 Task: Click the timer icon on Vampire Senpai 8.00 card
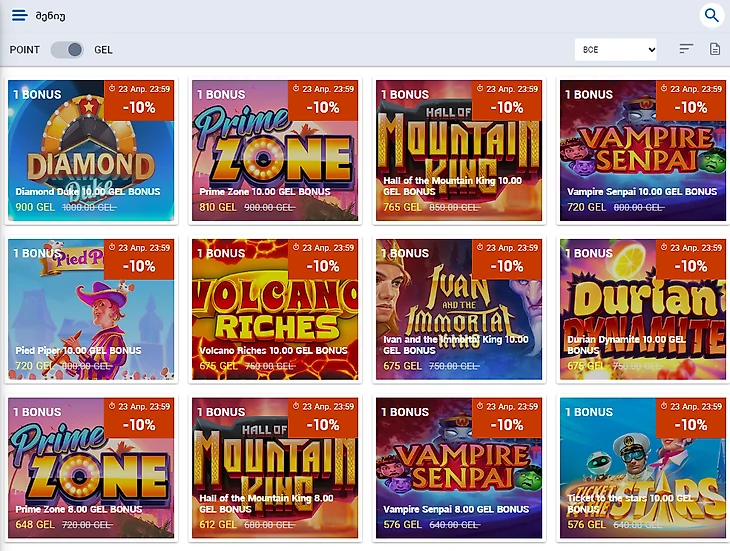pyautogui.click(x=480, y=406)
